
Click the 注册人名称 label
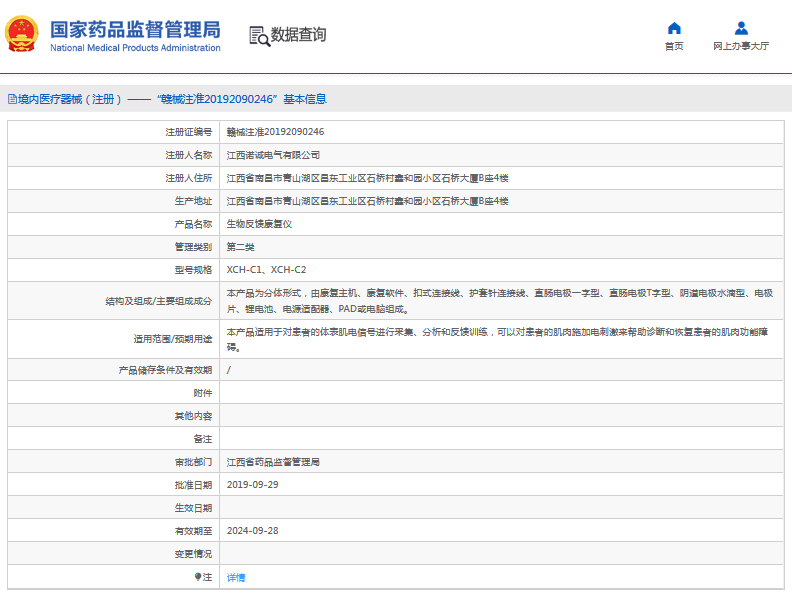(189, 155)
